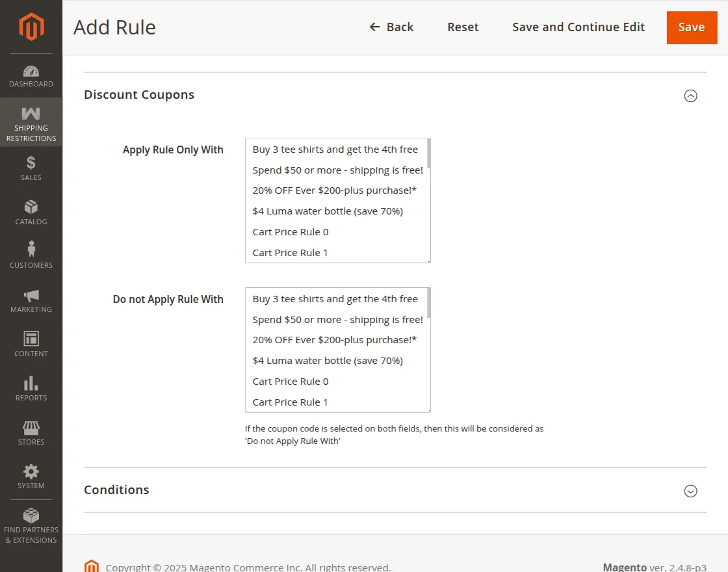Select 'Spend $50 or more' in Do not Apply Rule With
728x572 pixels.
tap(336, 319)
